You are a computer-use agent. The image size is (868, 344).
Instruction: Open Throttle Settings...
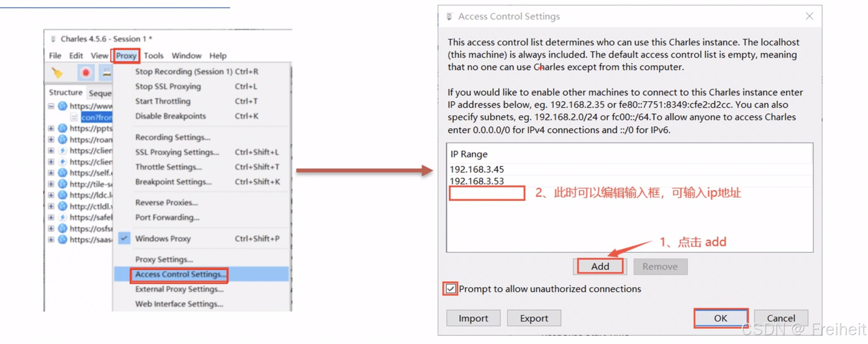[x=202, y=167]
